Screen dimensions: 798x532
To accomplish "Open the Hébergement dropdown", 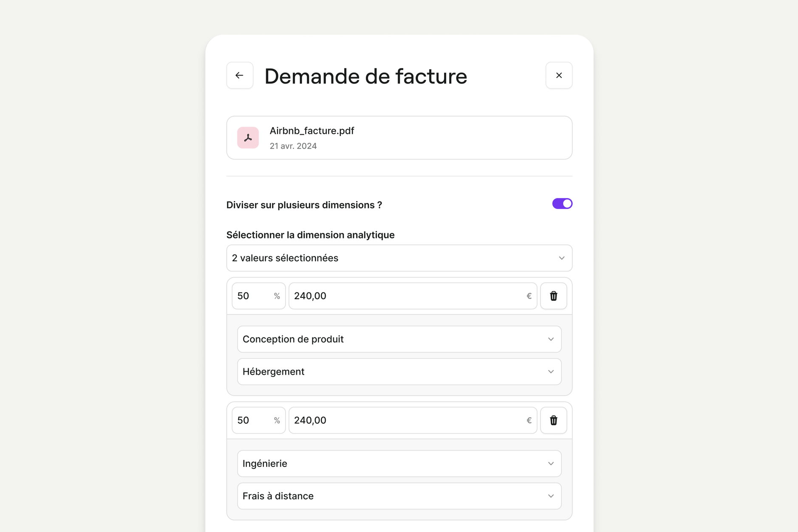I will pos(399,372).
